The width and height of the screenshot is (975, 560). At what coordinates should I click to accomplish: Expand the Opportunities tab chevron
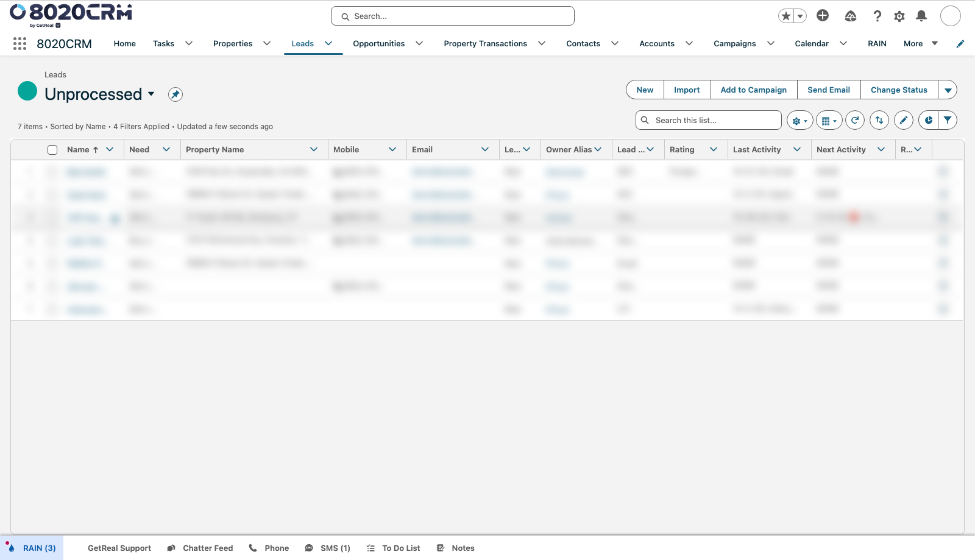[419, 43]
